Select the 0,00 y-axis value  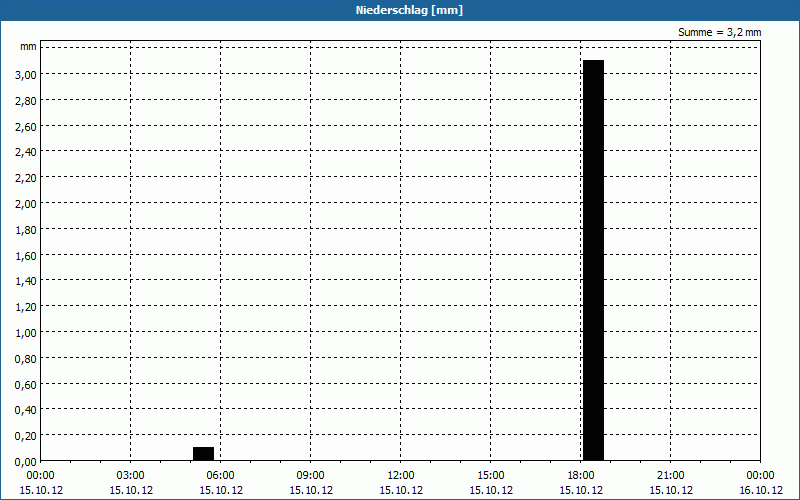(26, 462)
